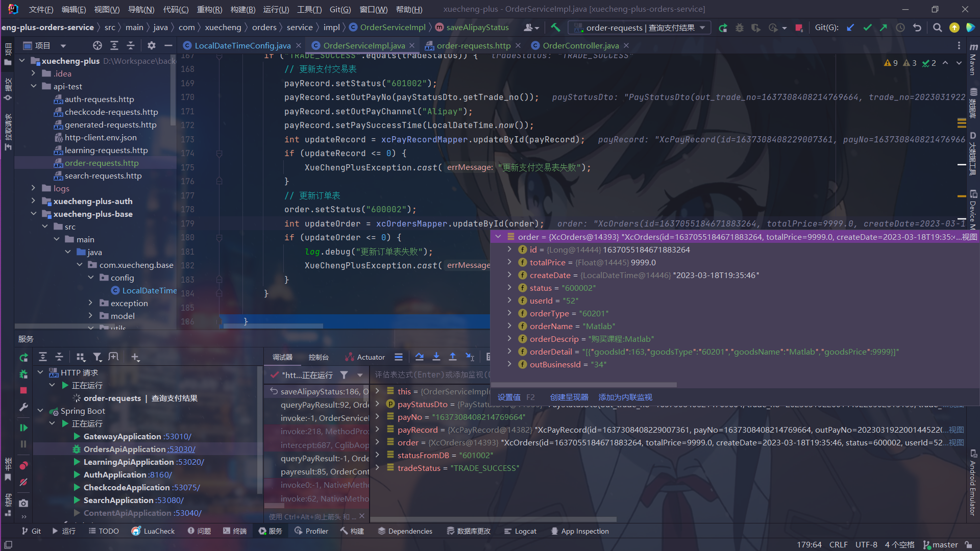Click the Resume Program icon in services
This screenshot has height=551, width=980.
click(23, 428)
